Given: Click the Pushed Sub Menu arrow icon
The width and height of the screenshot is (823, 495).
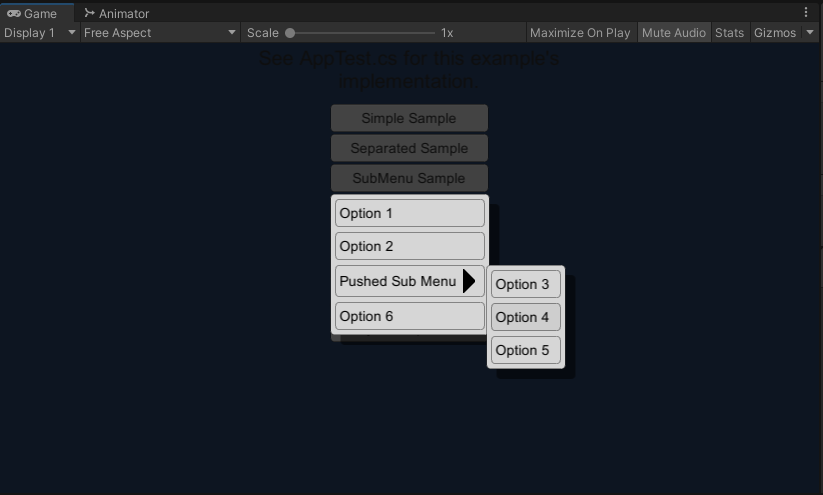Looking at the screenshot, I should 469,281.
